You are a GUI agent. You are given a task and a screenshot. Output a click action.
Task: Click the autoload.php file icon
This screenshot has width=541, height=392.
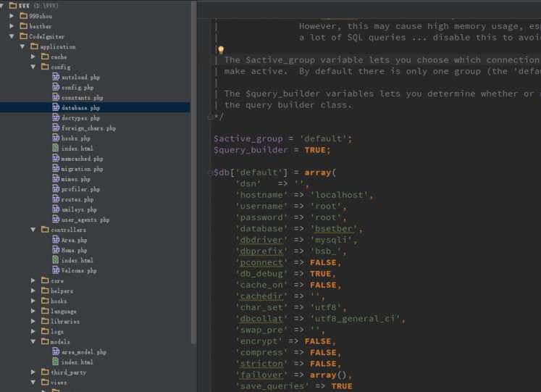[x=56, y=77]
